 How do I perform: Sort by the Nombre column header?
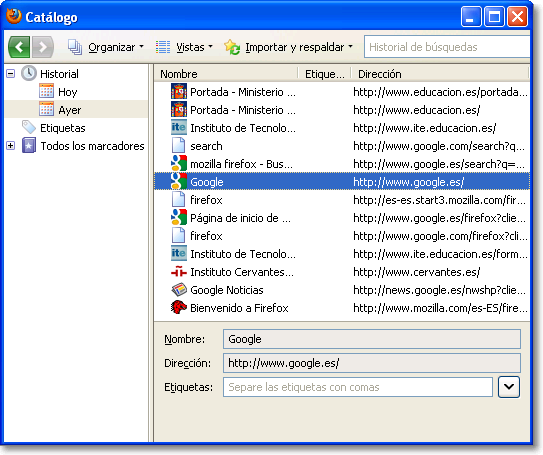(x=227, y=74)
